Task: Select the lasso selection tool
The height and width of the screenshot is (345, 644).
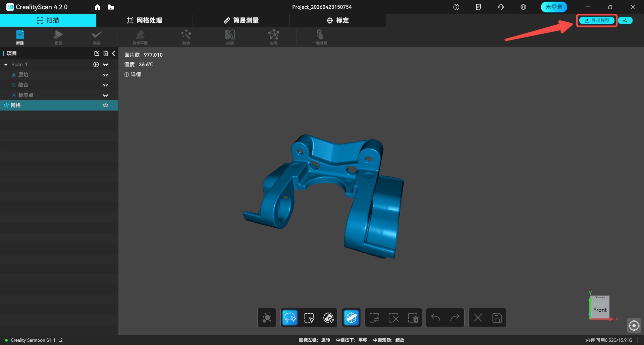Action: [289, 318]
